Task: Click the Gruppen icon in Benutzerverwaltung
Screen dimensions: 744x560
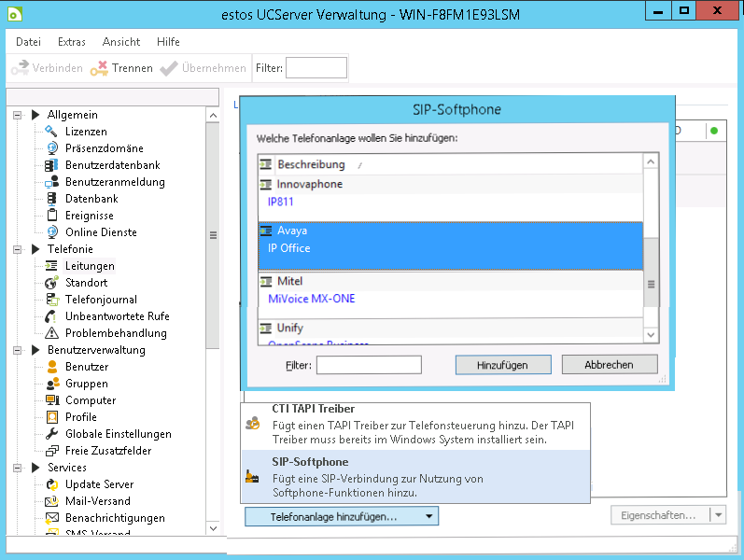Action: [x=51, y=384]
